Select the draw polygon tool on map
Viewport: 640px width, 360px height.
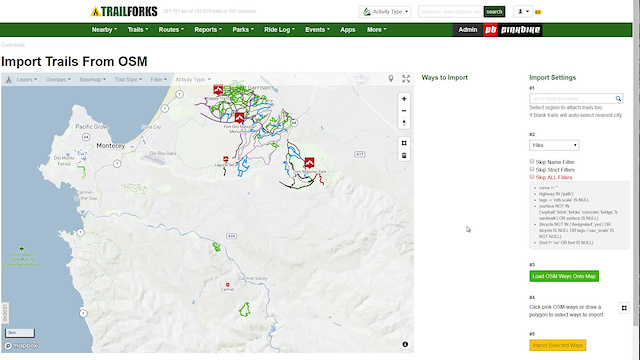tap(404, 143)
